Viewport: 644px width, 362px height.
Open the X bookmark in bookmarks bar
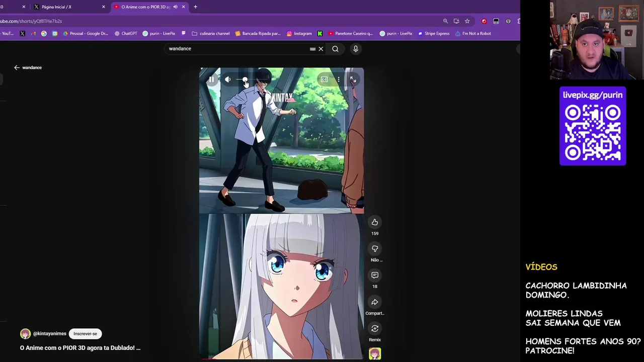(22, 34)
